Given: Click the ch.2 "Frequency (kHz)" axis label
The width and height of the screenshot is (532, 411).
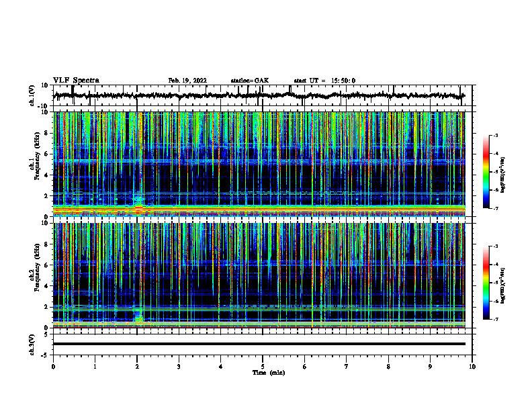Looking at the screenshot, I should click(x=38, y=267).
